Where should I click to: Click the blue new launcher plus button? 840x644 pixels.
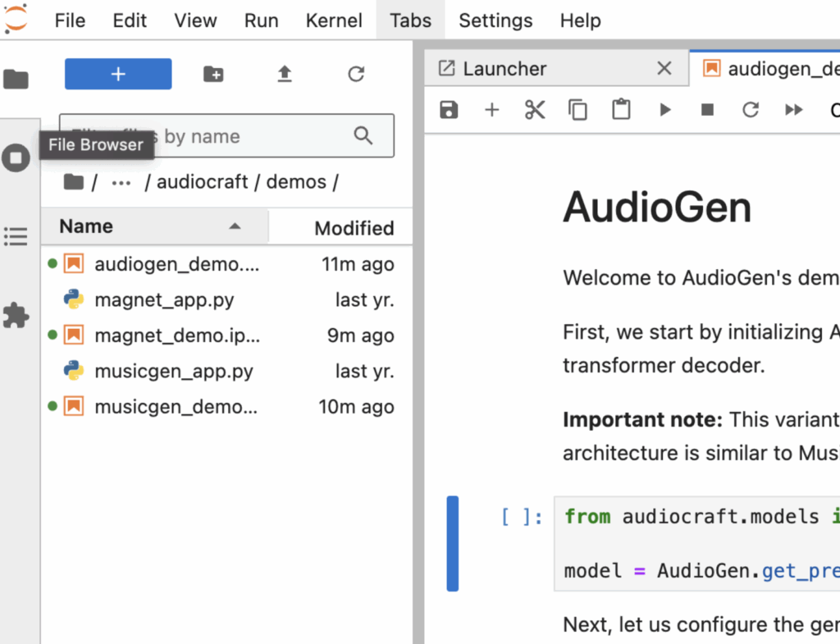click(x=118, y=74)
